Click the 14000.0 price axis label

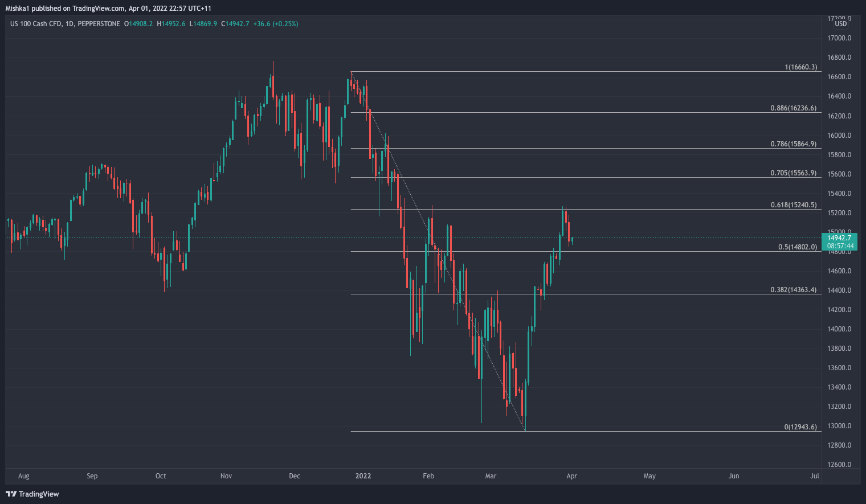coord(839,329)
